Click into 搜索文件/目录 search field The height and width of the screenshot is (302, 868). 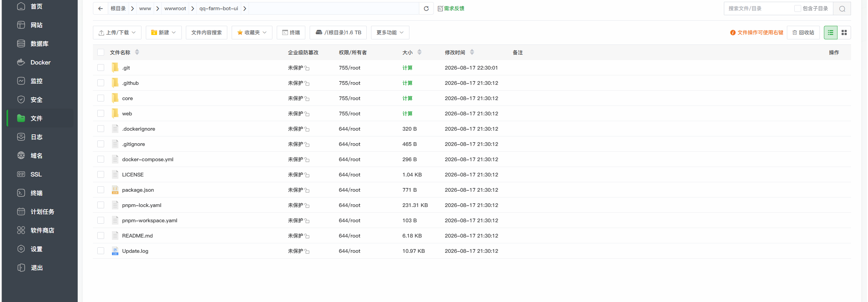tap(758, 8)
